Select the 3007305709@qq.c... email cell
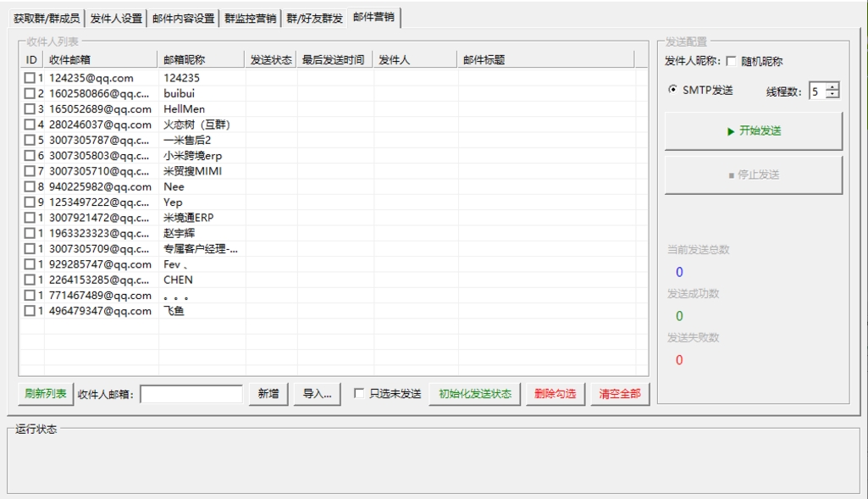The width and height of the screenshot is (868, 499). coord(99,249)
